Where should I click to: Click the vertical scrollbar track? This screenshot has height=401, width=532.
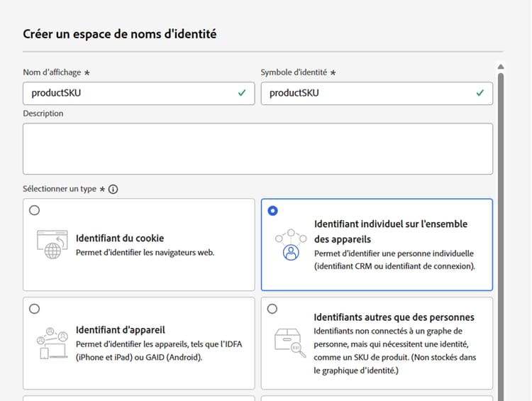pyautogui.click(x=501, y=234)
